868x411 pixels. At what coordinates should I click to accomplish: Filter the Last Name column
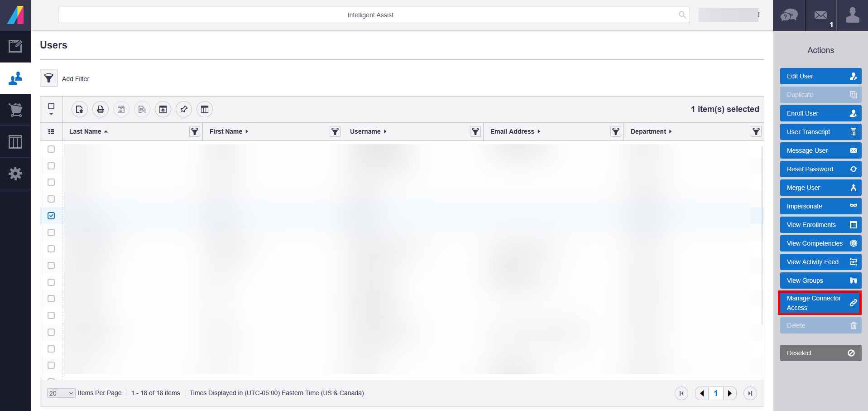coord(195,131)
